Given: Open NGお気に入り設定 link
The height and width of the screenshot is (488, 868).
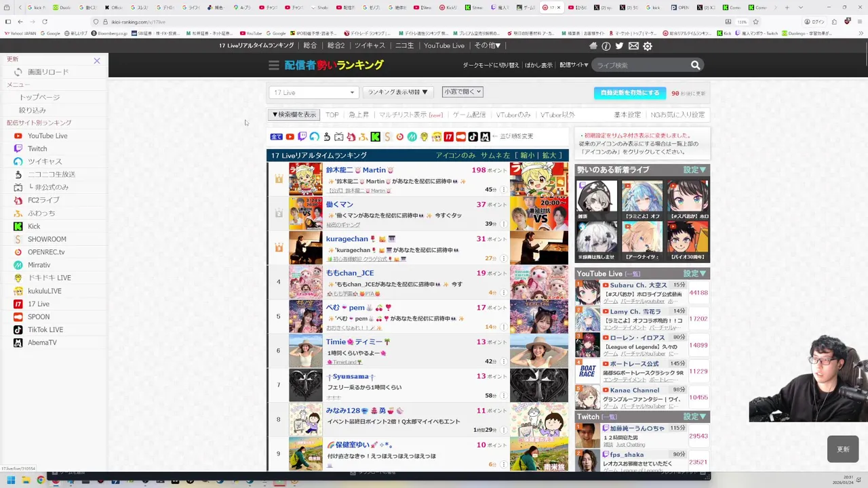Looking at the screenshot, I should click(x=677, y=115).
